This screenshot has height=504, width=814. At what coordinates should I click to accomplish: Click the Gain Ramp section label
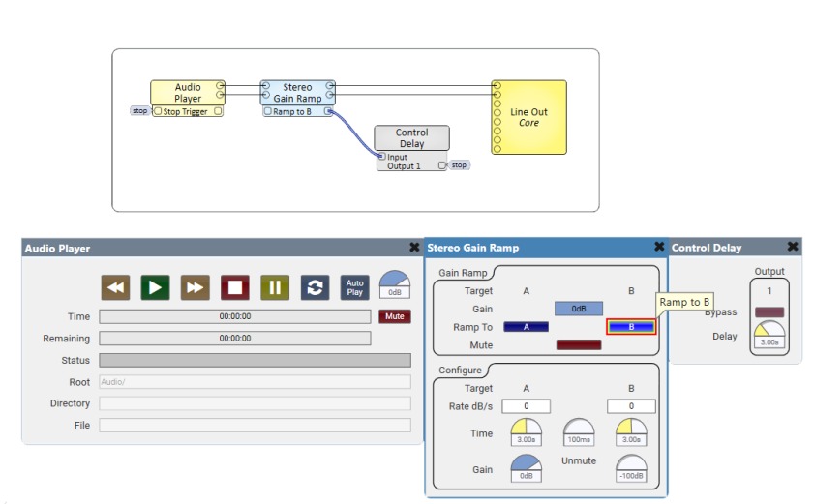(463, 273)
